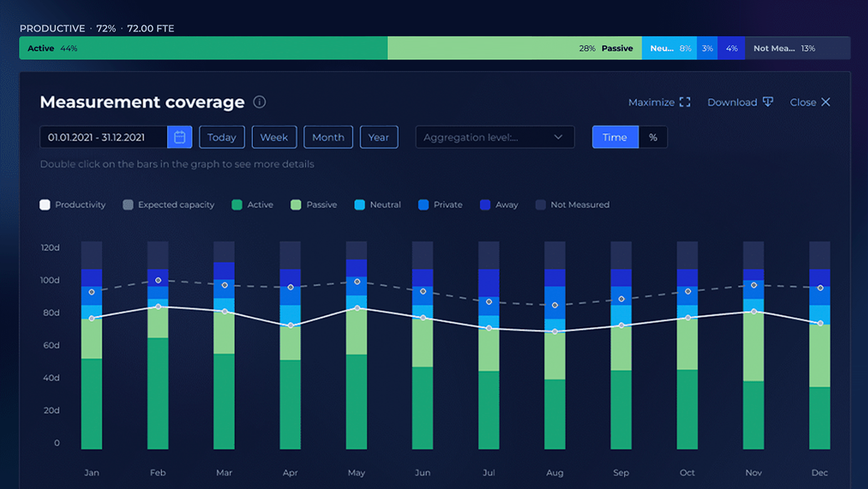Toggle the Active legend series
The width and height of the screenshot is (868, 489).
pyautogui.click(x=252, y=204)
